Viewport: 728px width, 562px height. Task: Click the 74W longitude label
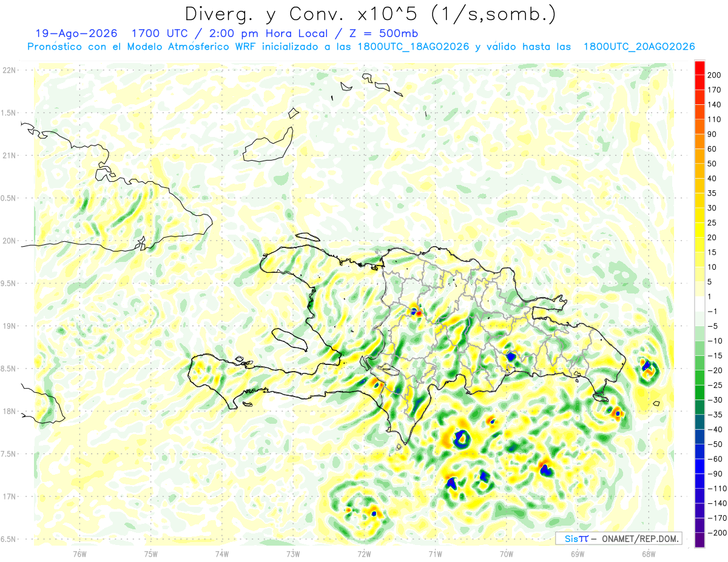pos(222,554)
